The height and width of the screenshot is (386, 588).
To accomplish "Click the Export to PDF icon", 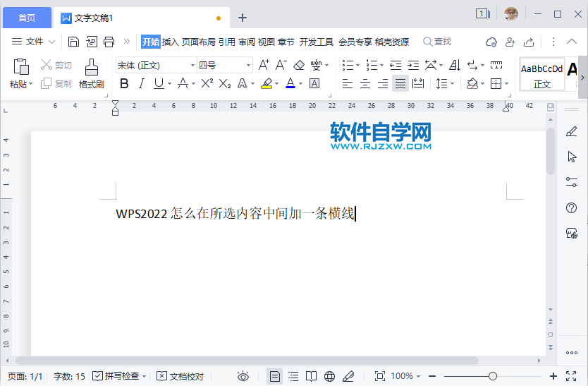I will point(92,42).
